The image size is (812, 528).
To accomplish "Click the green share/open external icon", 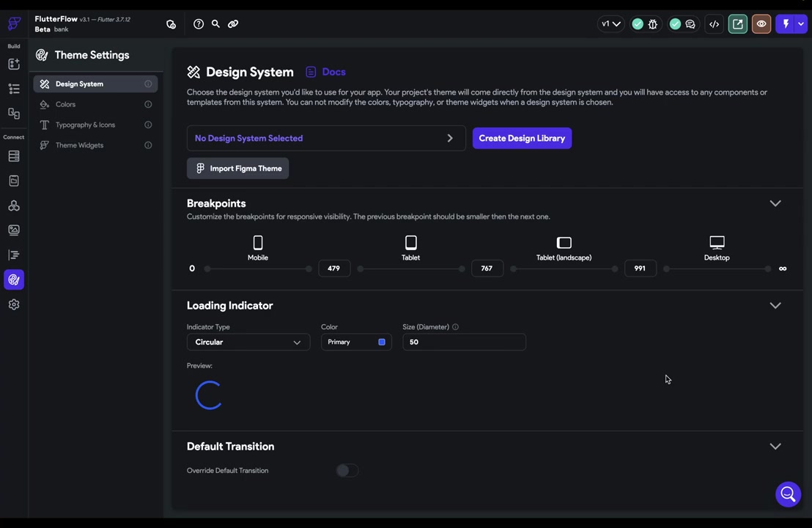I will [x=738, y=24].
